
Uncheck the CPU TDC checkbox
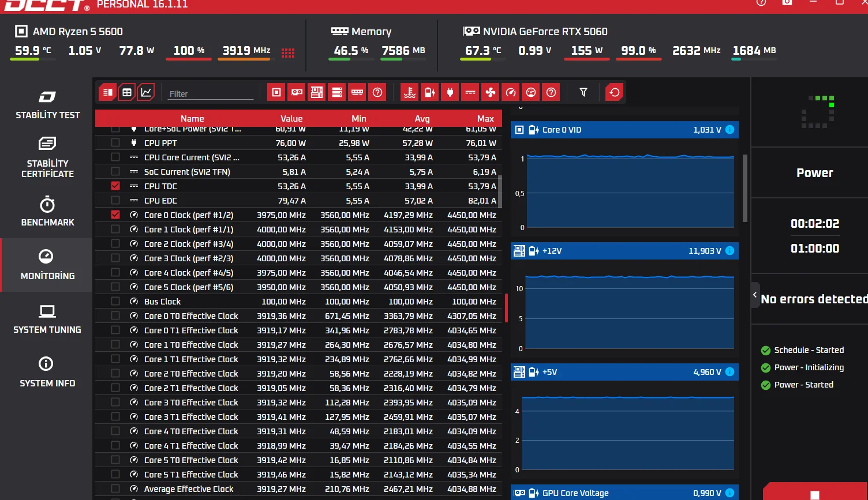point(115,186)
